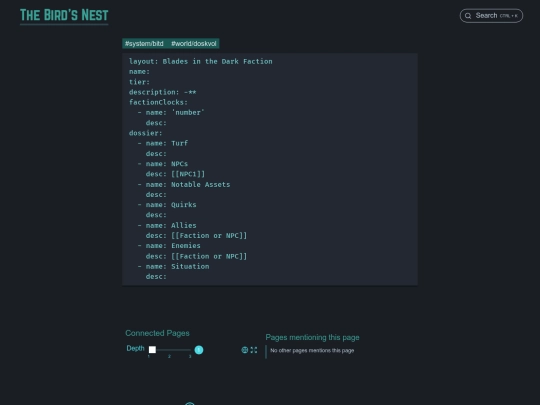Viewport: 540px width, 405px height.
Task: Click the 'tier:' line
Action: (139, 82)
